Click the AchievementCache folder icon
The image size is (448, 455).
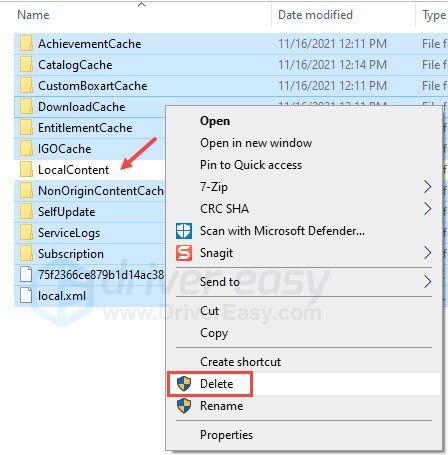point(26,44)
